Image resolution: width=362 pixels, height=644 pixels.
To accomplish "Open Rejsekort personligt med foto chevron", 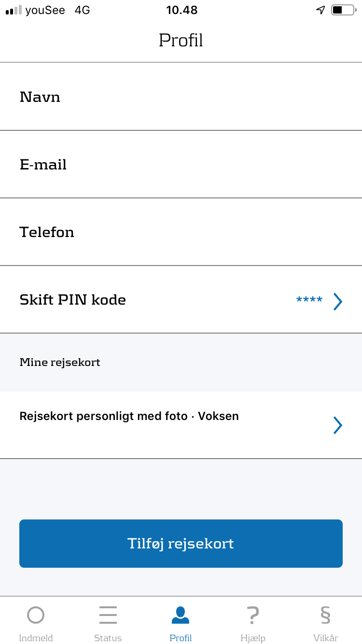I will point(338,425).
